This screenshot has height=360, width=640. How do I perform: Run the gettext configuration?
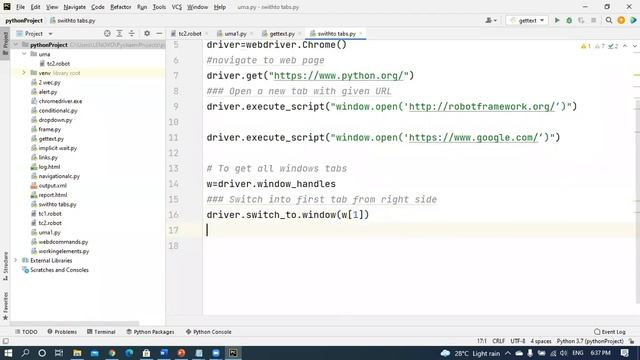(557, 20)
